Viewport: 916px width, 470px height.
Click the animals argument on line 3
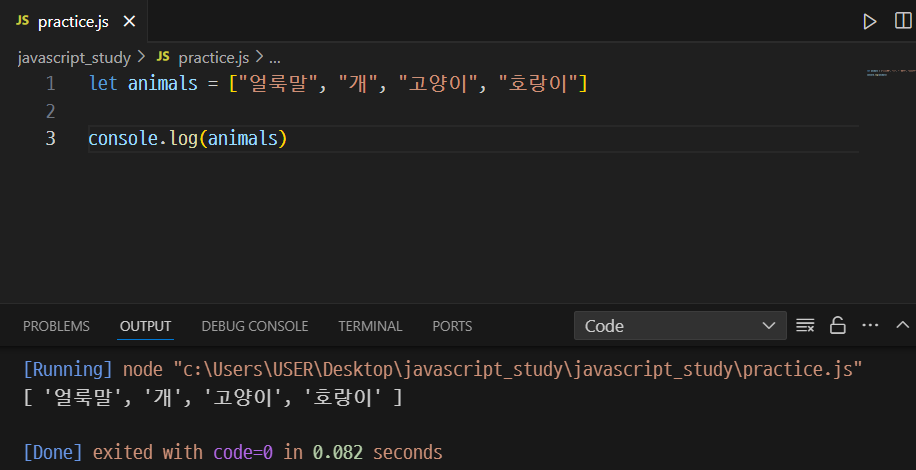click(242, 139)
